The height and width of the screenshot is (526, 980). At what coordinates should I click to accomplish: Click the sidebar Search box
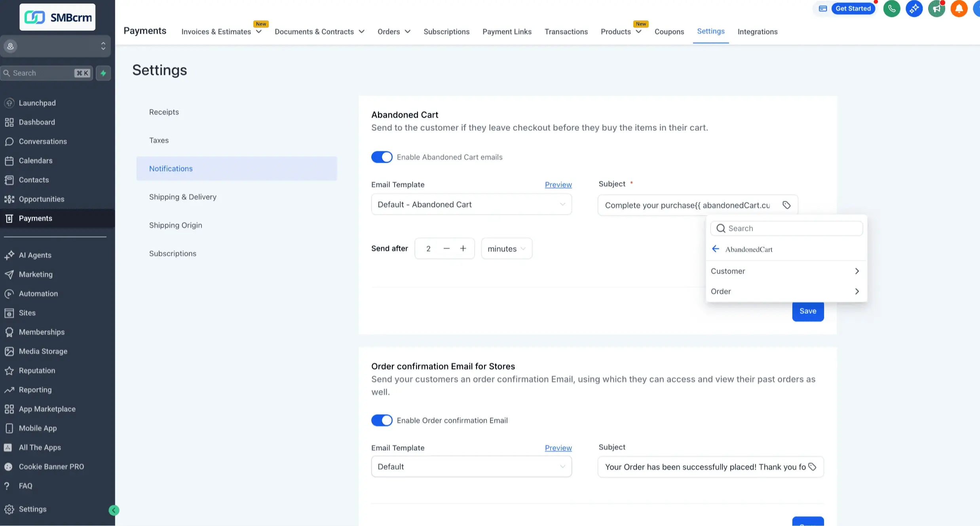47,73
